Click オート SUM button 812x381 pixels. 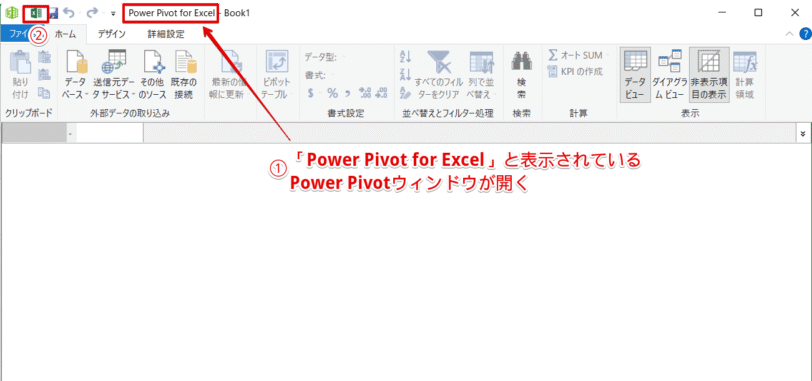(x=578, y=55)
